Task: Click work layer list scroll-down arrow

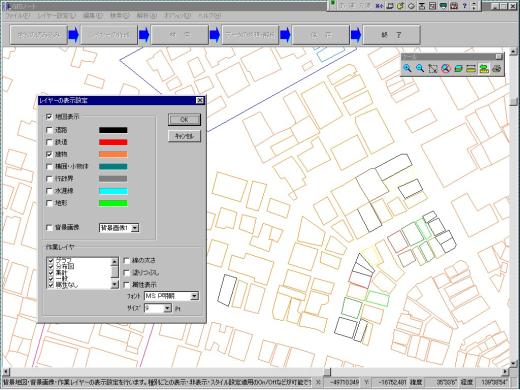Action: pos(114,284)
